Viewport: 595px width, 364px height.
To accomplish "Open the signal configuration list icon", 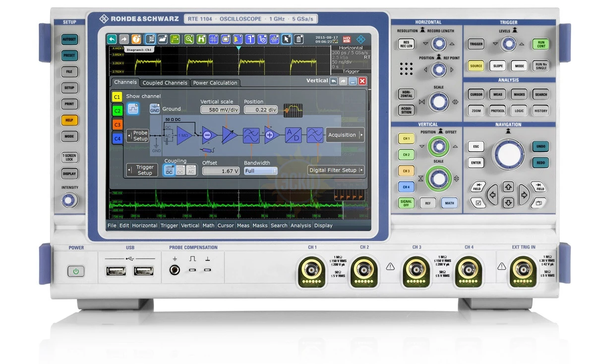I will [x=150, y=39].
